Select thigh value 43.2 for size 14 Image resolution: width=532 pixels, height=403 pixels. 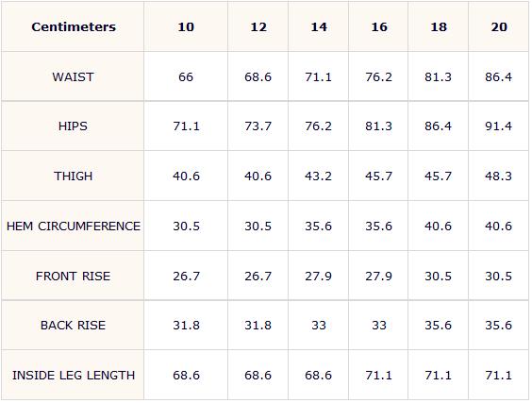point(318,176)
